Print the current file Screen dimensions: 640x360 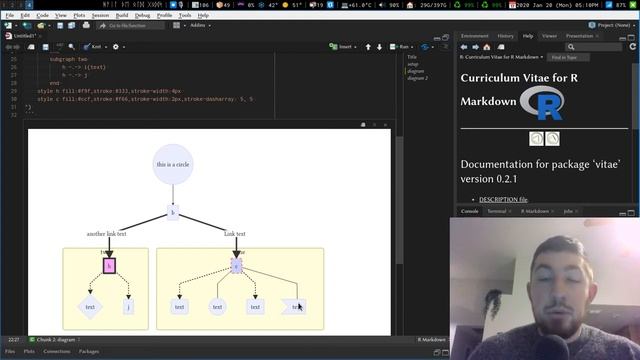pos(86,25)
